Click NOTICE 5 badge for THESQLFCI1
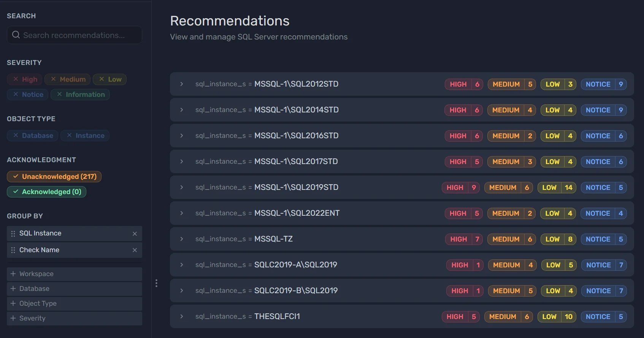Image resolution: width=644 pixels, height=338 pixels. click(x=604, y=317)
